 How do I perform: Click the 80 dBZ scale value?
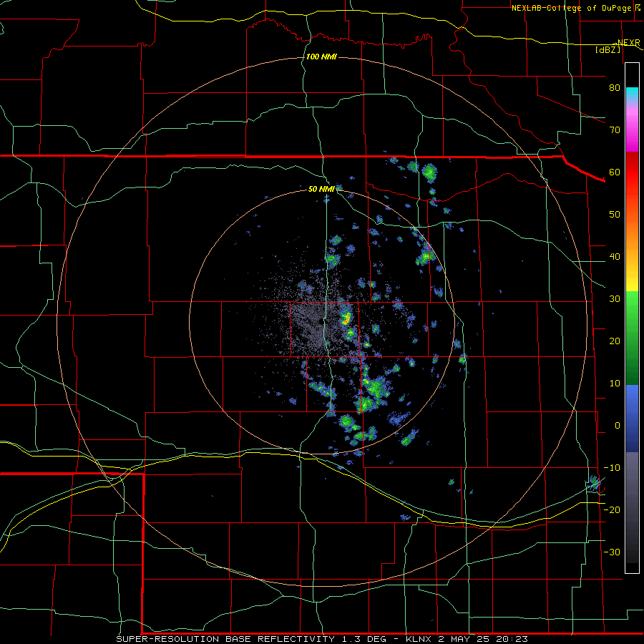click(615, 87)
